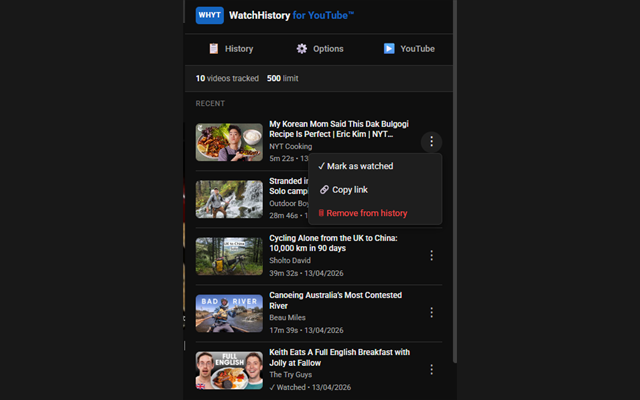This screenshot has width=640, height=400.
Task: Click the WHYT logo badge
Action: 209,15
